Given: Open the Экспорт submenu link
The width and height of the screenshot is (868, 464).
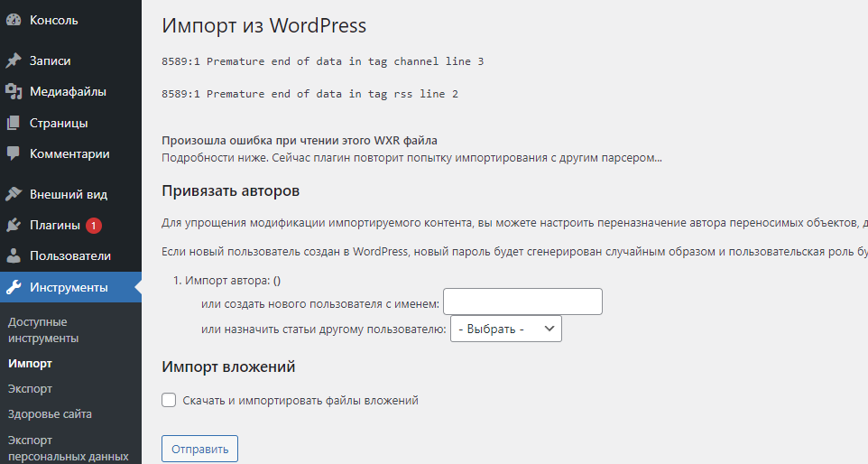Looking at the screenshot, I should point(30,389).
